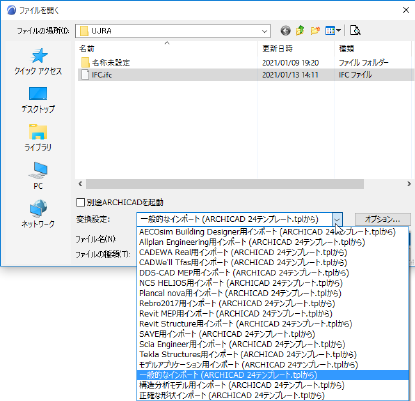Screen dimensions: 415x401
Task: Select the 名称未設定 folder name
Action: [x=111, y=62]
